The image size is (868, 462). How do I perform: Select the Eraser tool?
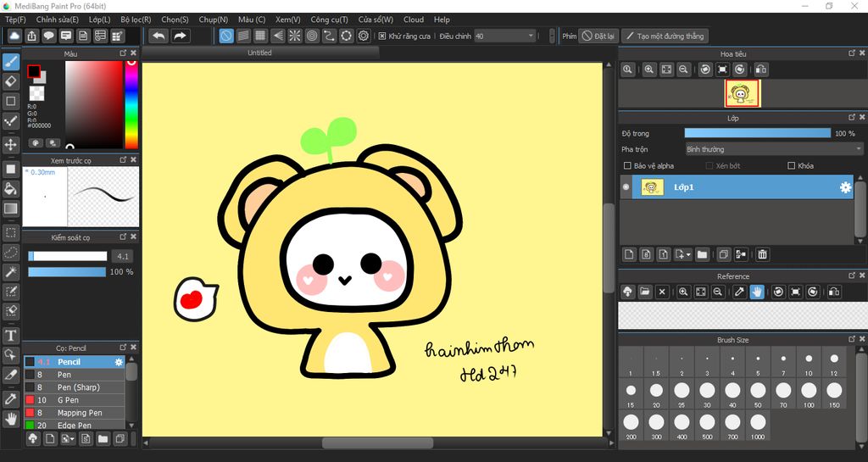click(10, 81)
